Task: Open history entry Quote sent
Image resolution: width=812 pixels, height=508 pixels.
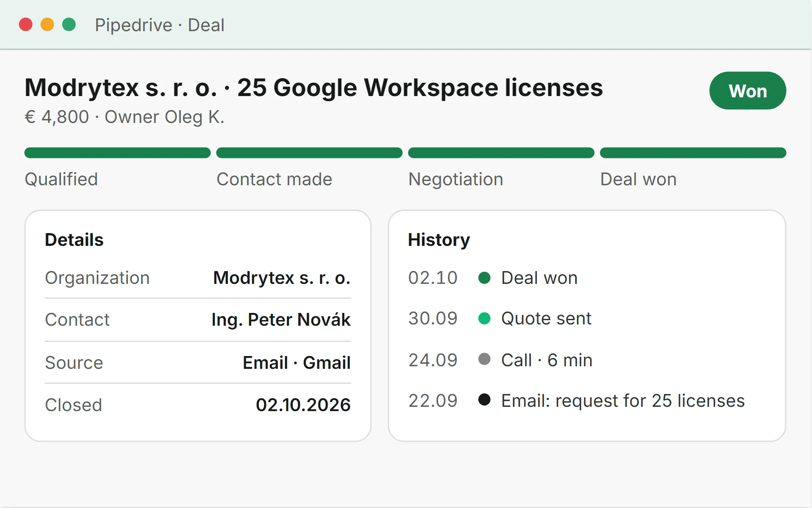Action: click(546, 318)
